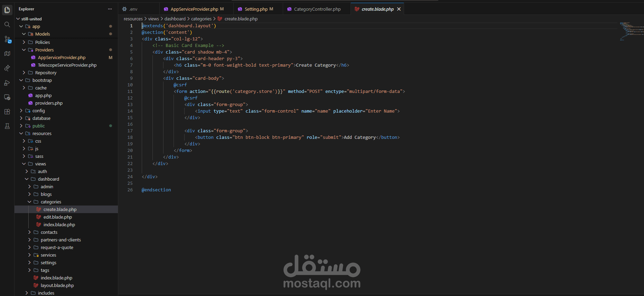Collapse the Providers folder
The height and width of the screenshot is (296, 644).
click(24, 50)
